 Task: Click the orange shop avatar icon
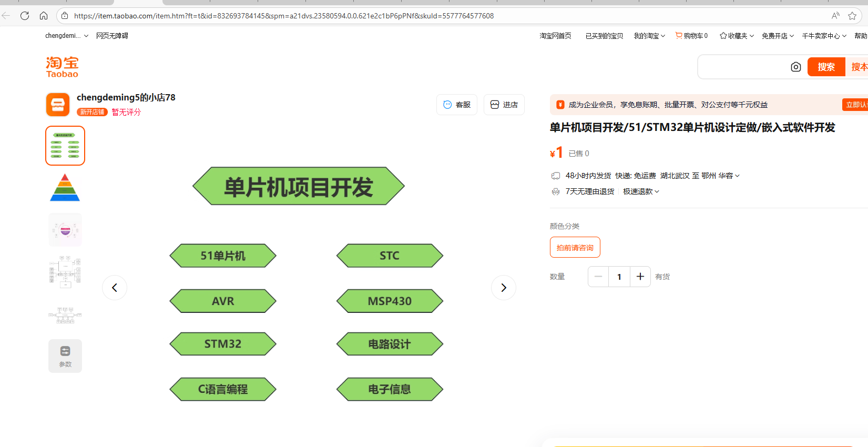coord(58,105)
